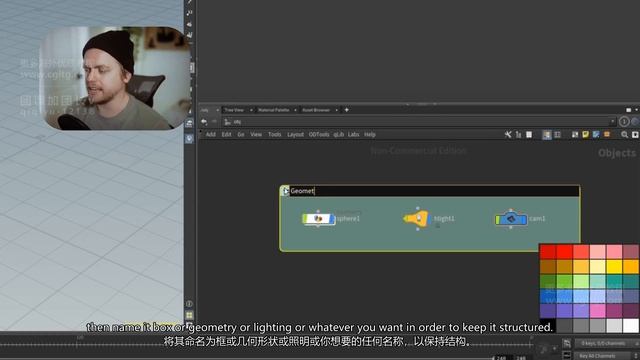
Task: Open the Layout menu in network editor
Action: tap(295, 134)
